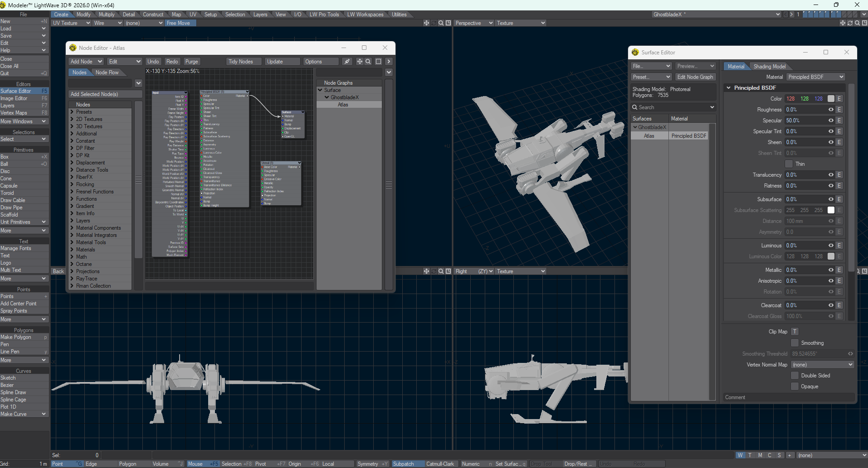Click the pan icon of the Back viewport
Image resolution: width=868 pixels, height=468 pixels.
pos(426,271)
